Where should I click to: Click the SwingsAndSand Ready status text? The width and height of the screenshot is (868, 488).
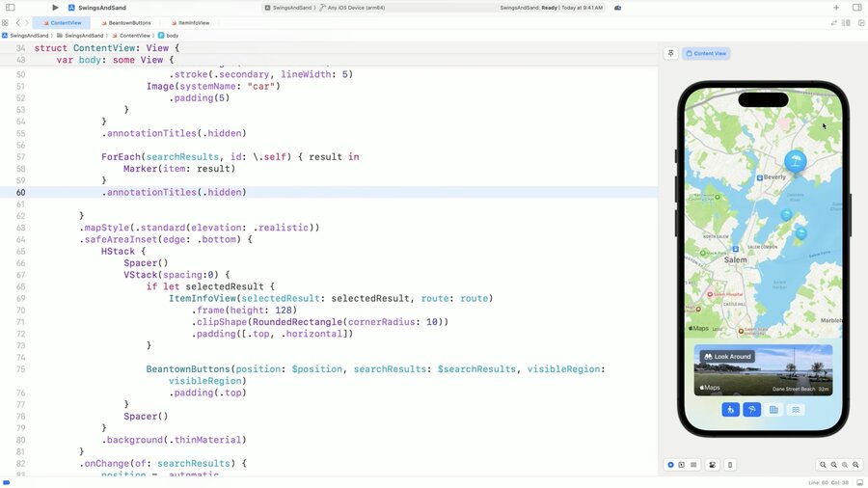pyautogui.click(x=551, y=8)
